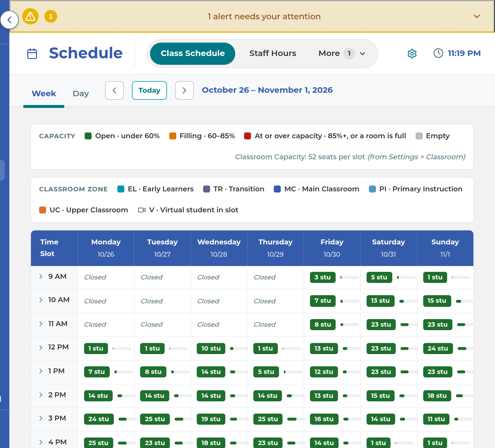Expand the alert banner chevron

click(477, 16)
